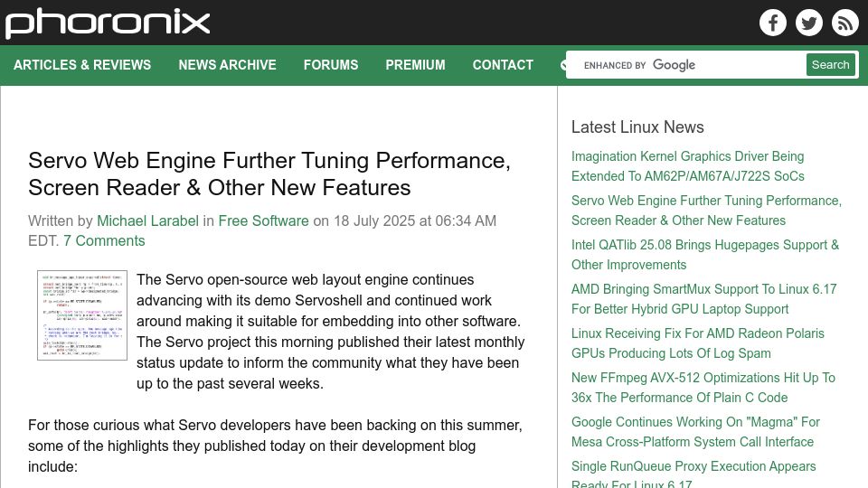This screenshot has height=488, width=868.
Task: Open FFmpeg AVX-512 Optimizations news link
Action: click(x=703, y=388)
